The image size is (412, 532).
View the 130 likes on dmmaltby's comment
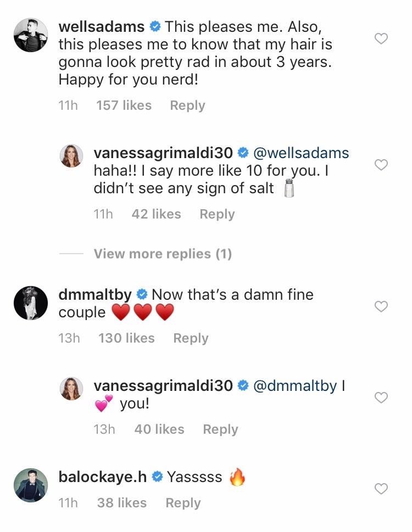(x=126, y=338)
